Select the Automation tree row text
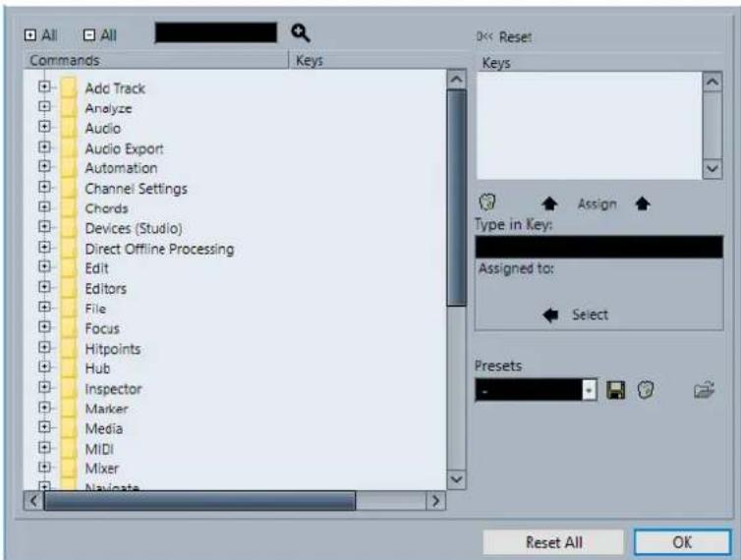The height and width of the screenshot is (560, 741). click(121, 168)
